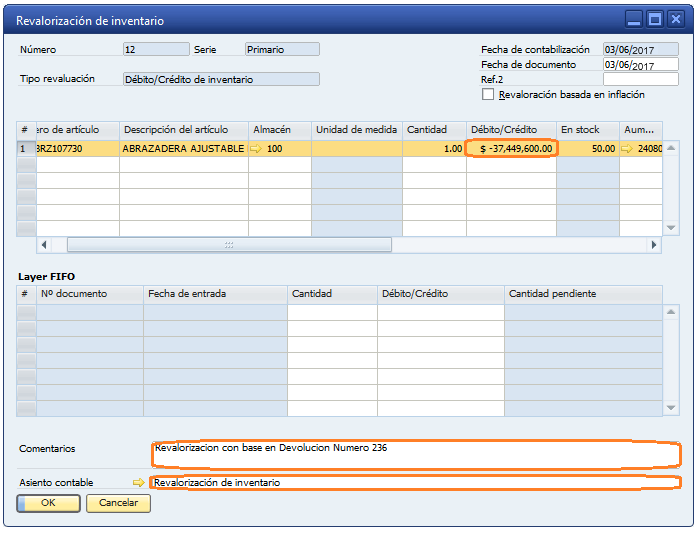The width and height of the screenshot is (698, 533).
Task: Click the Descripción del artículo column header
Action: [x=183, y=130]
